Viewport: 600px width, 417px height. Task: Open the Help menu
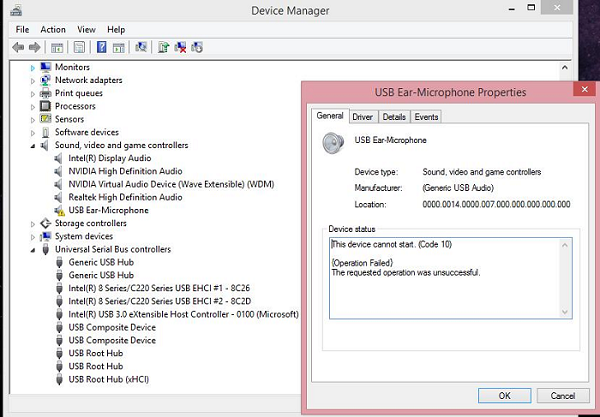coord(116,29)
